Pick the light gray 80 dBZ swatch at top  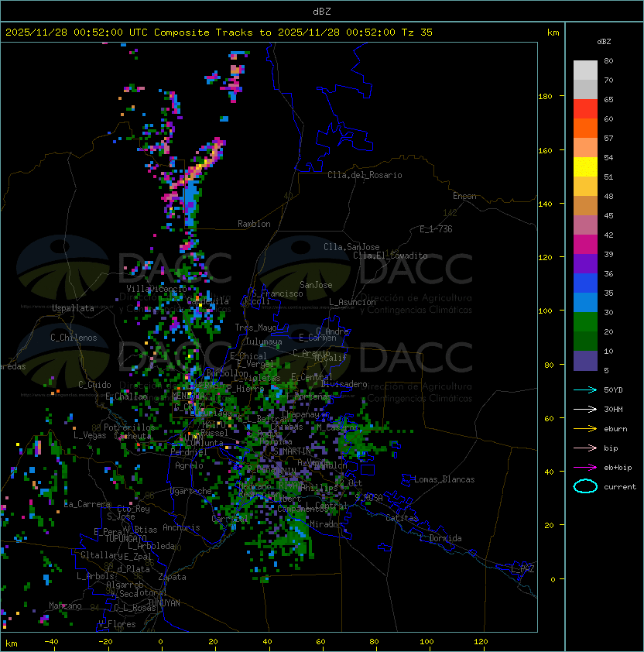tap(585, 70)
